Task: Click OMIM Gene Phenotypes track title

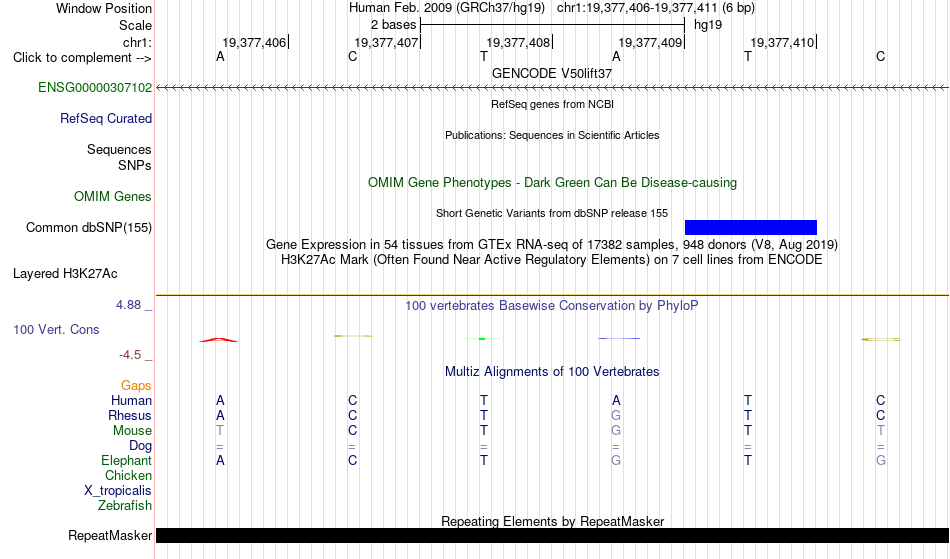Action: pos(553,182)
